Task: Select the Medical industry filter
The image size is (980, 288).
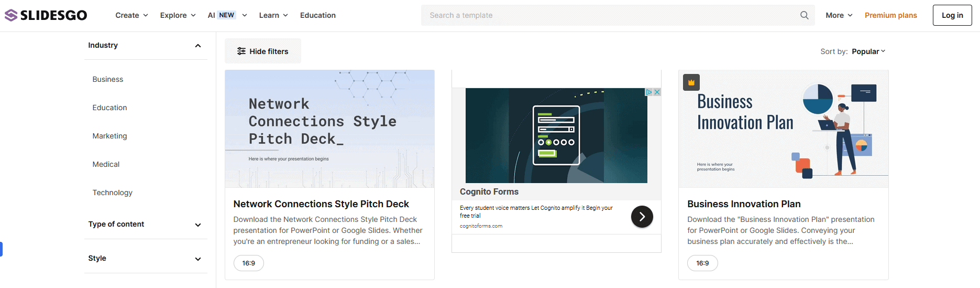Action: point(106,164)
